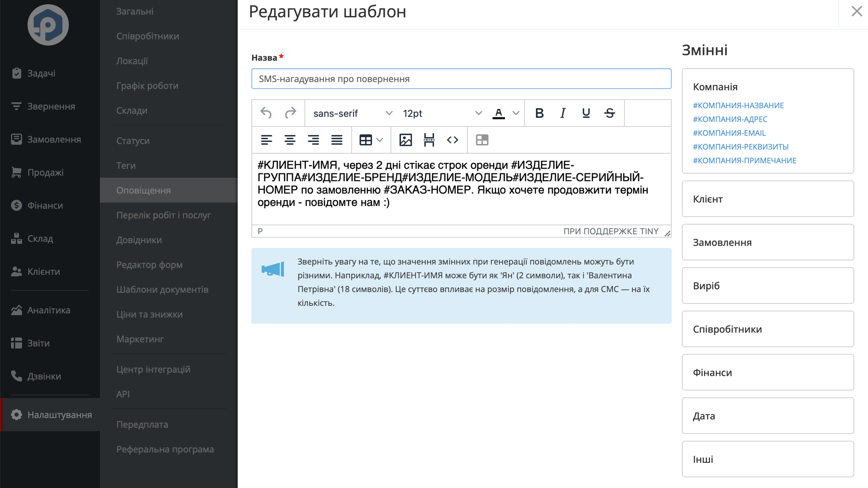The width and height of the screenshot is (868, 488).
Task: Open Налаштування in main sidebar
Action: (x=50, y=415)
